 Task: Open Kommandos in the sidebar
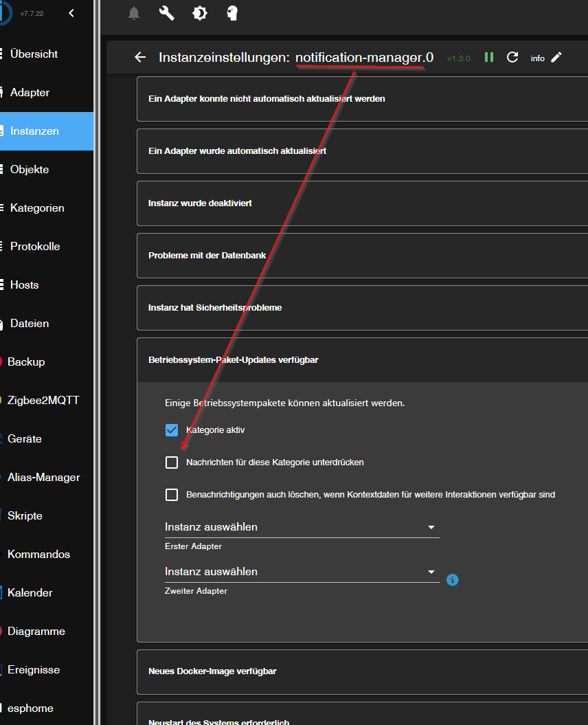[47, 554]
